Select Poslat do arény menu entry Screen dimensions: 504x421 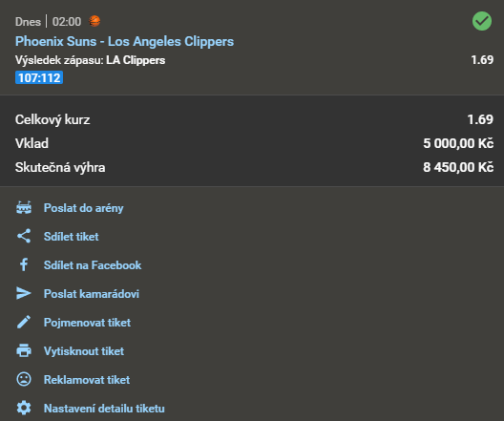click(84, 208)
